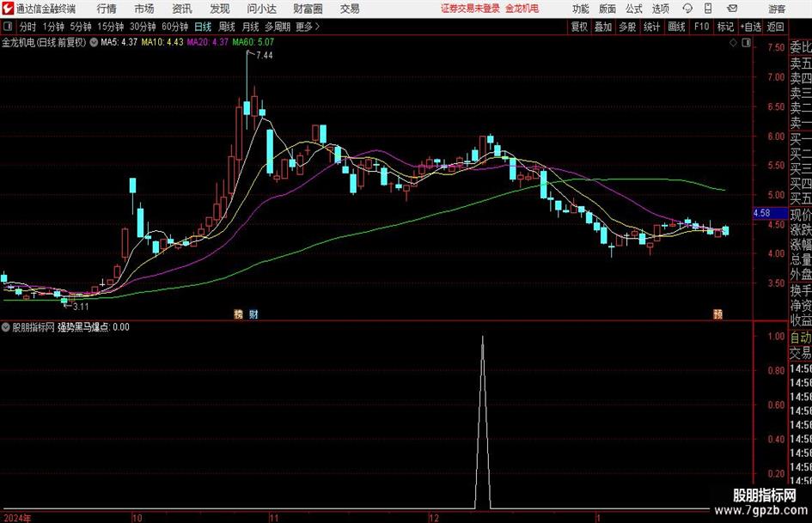Screen dimensions: 812x523
Task: Click the diamond icon above the price axis
Action: (x=733, y=43)
